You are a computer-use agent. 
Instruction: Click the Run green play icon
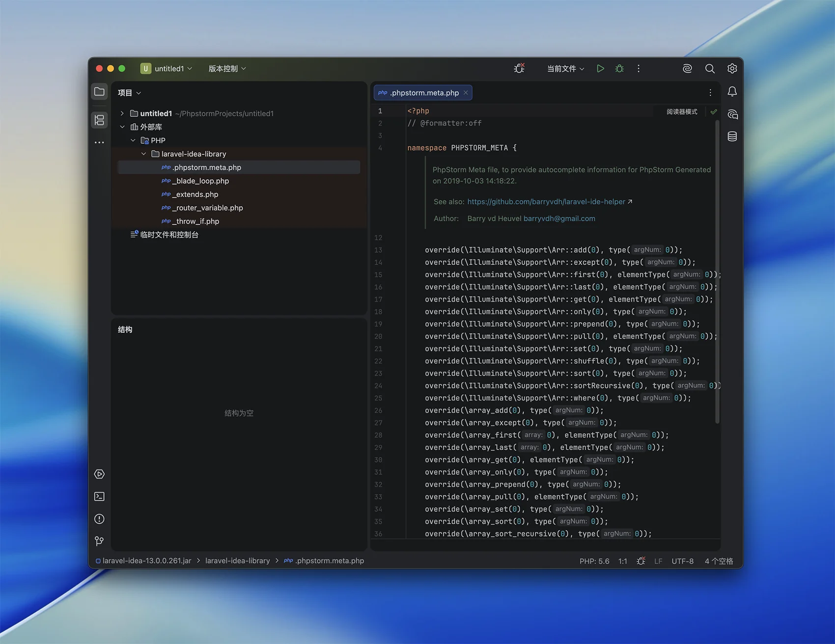tap(600, 69)
